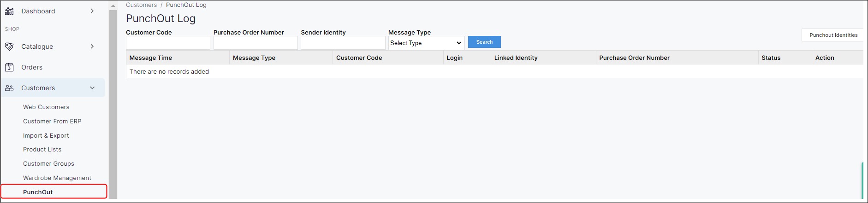The image size is (868, 203).
Task: Open Web Customers page
Action: point(46,107)
